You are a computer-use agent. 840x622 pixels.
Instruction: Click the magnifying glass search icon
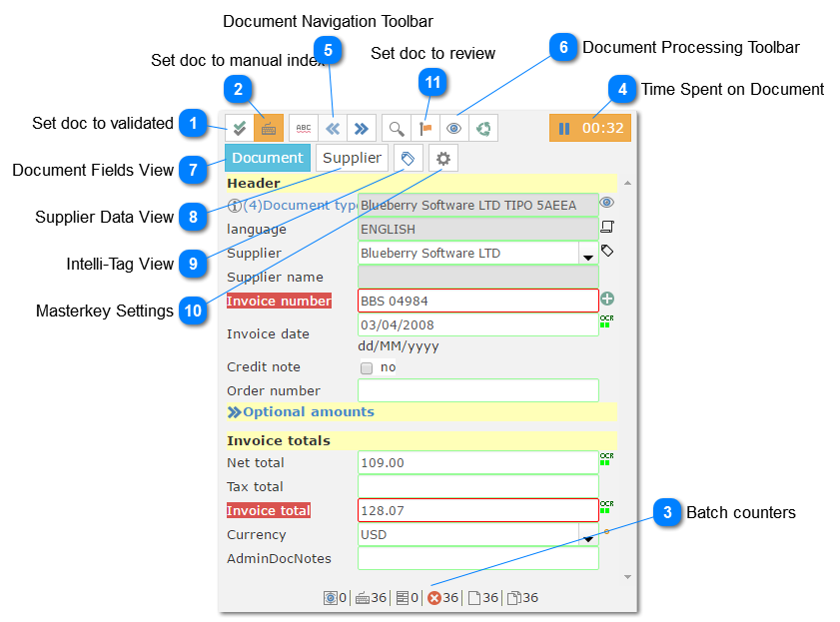tap(397, 128)
